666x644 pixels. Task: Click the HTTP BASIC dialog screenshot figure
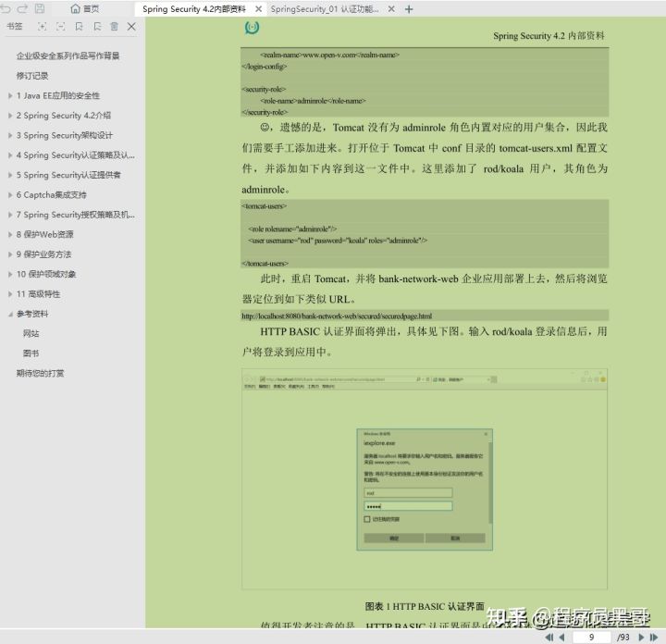[425, 478]
